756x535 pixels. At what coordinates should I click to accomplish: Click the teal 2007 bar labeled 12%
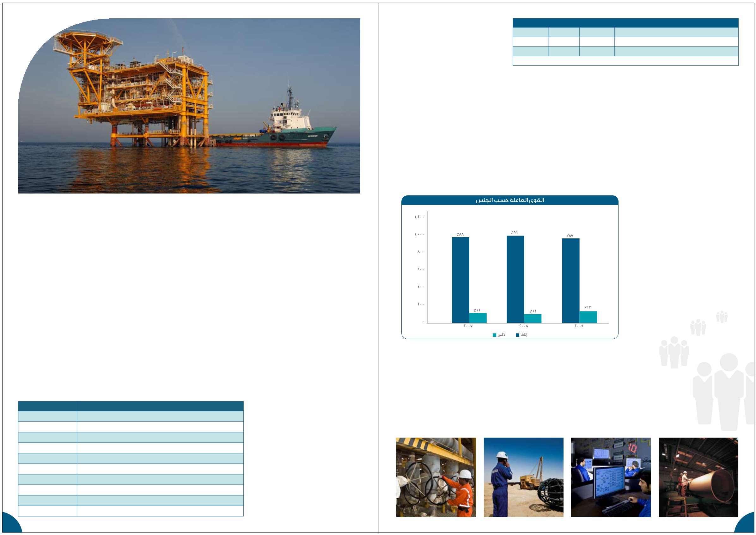478,318
